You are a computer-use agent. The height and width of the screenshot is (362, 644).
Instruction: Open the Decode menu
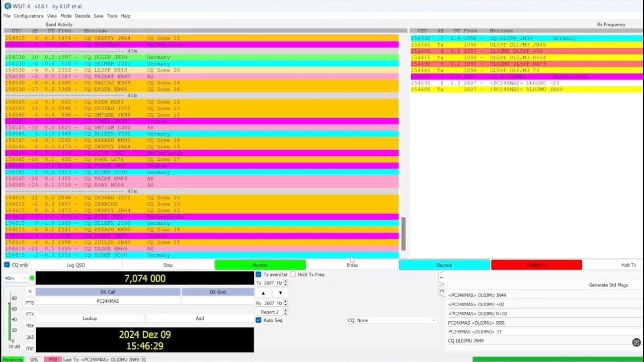[83, 16]
